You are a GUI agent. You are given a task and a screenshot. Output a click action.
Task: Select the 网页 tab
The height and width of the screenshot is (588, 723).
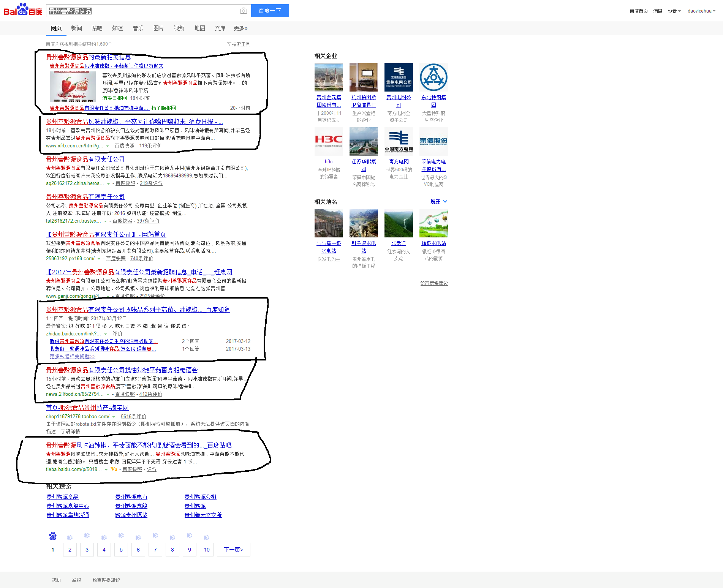pos(56,28)
